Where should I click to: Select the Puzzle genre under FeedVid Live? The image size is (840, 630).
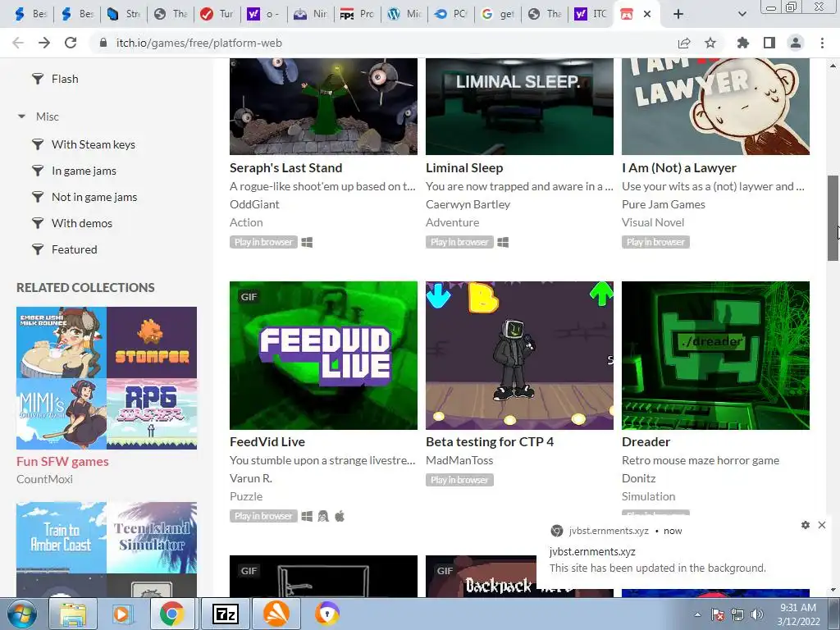pos(246,496)
